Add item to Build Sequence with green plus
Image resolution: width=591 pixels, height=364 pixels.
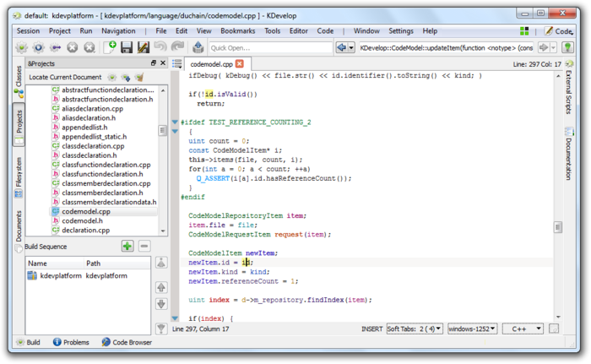click(x=127, y=246)
